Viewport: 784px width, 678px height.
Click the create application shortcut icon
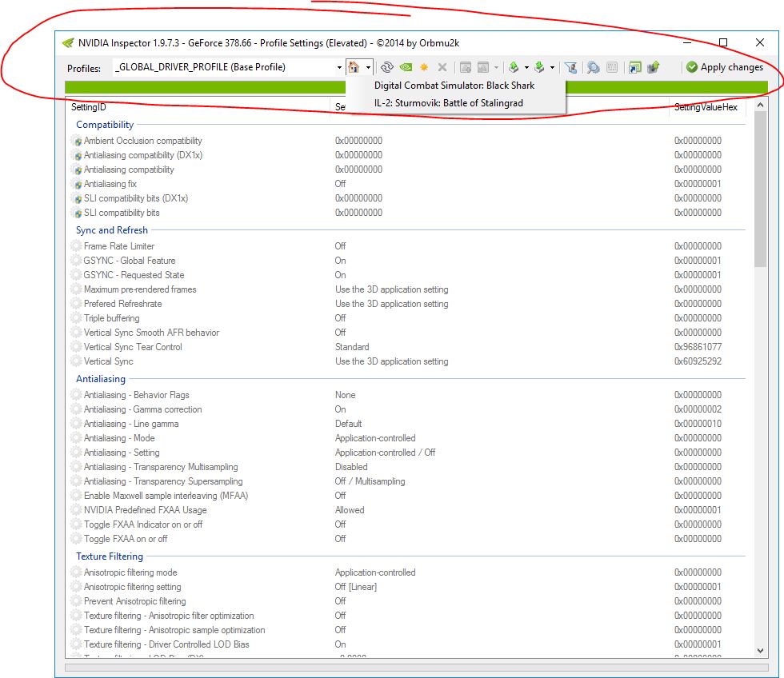coord(635,67)
